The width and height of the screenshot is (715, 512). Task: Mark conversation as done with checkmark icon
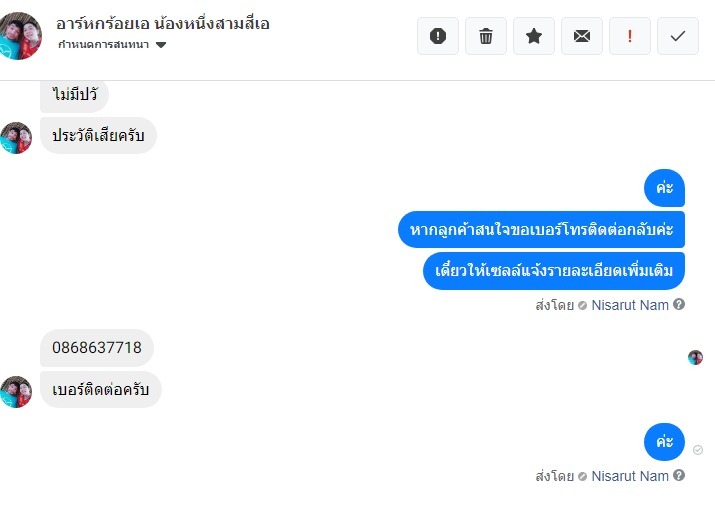tap(678, 36)
